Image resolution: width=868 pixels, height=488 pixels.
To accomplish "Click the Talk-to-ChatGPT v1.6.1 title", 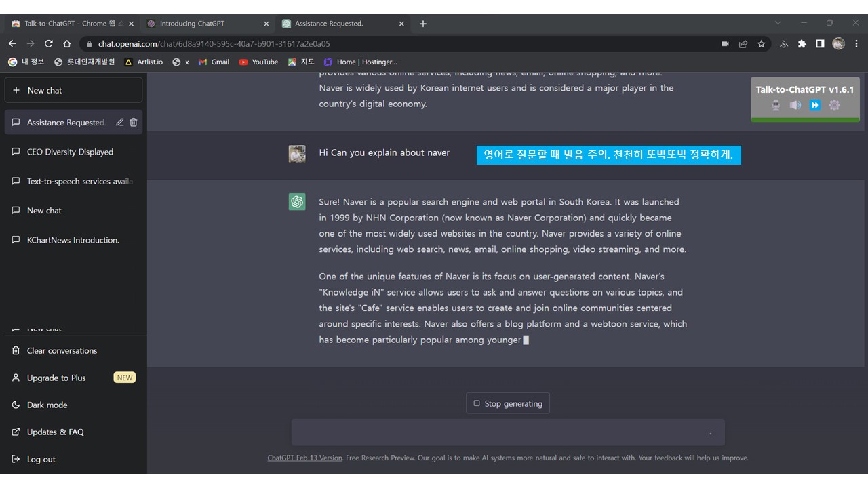I will [805, 89].
